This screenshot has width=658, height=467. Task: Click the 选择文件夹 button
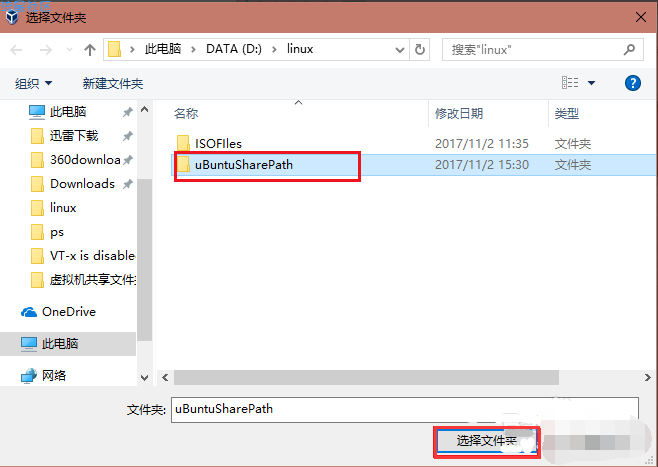point(487,442)
